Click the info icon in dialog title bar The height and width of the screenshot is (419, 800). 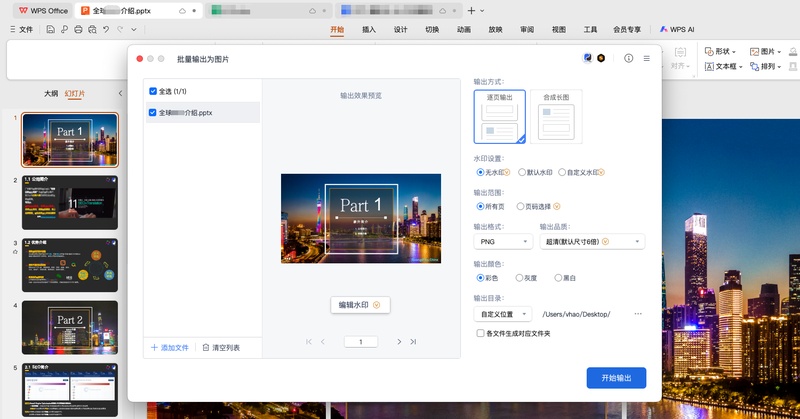pos(629,58)
